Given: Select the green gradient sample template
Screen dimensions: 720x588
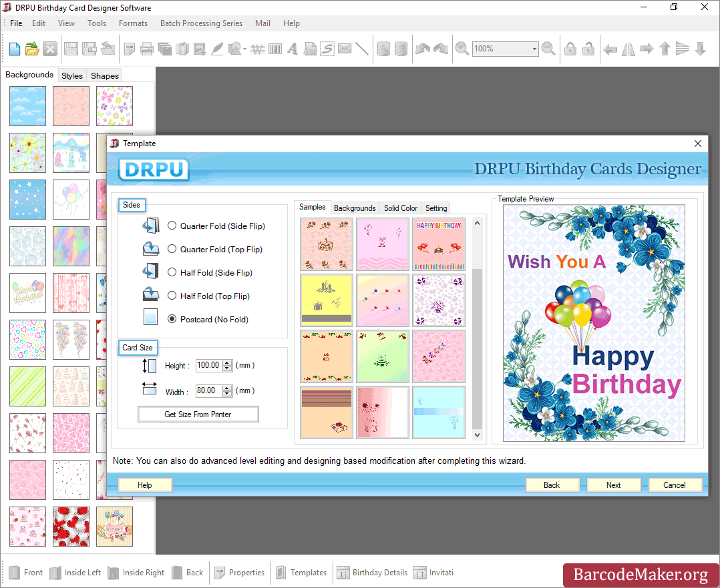Looking at the screenshot, I should click(x=383, y=356).
